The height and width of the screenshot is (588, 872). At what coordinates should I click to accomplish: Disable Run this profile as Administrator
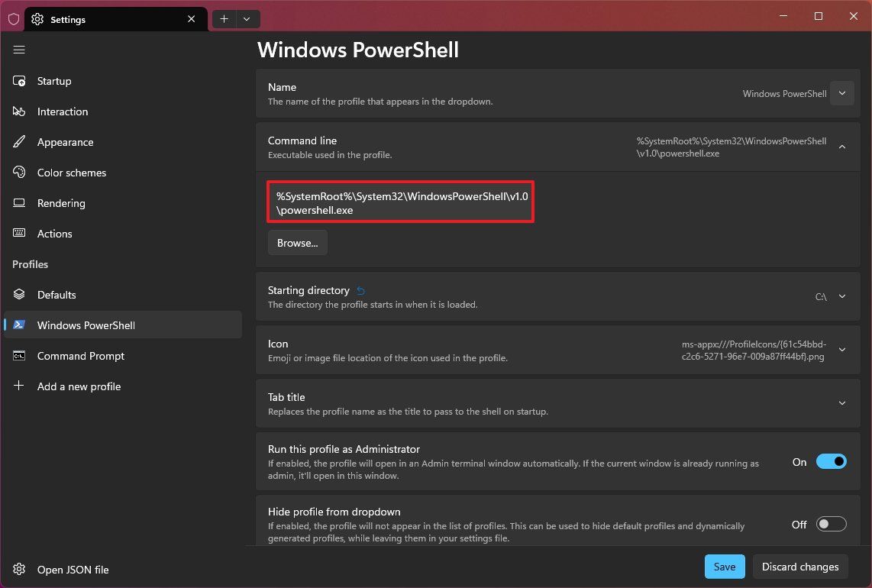click(x=831, y=461)
